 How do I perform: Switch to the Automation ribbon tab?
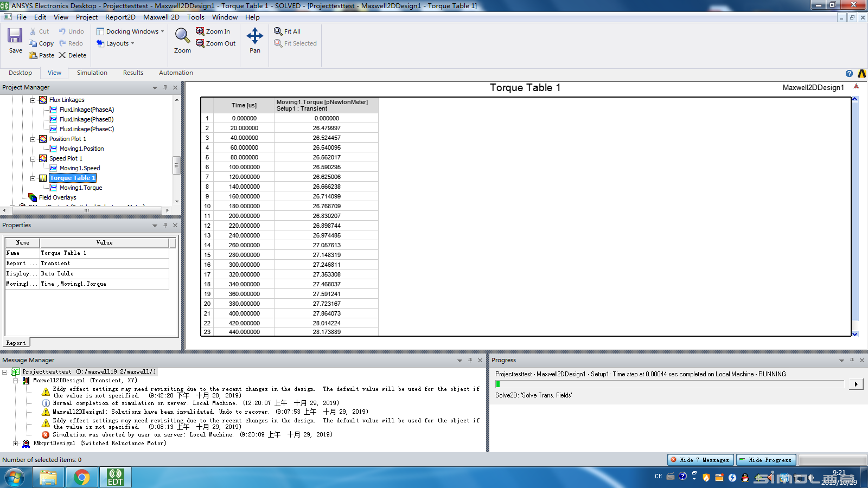(176, 73)
